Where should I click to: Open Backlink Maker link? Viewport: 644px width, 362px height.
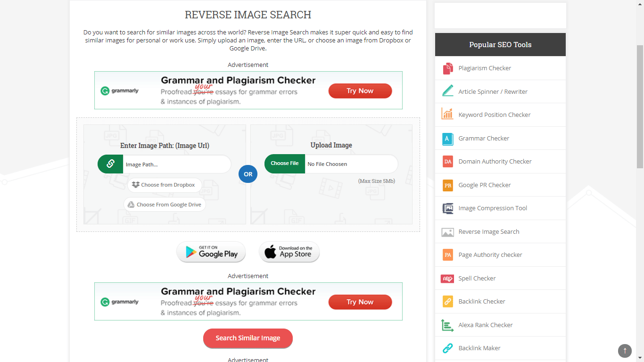[479, 348]
